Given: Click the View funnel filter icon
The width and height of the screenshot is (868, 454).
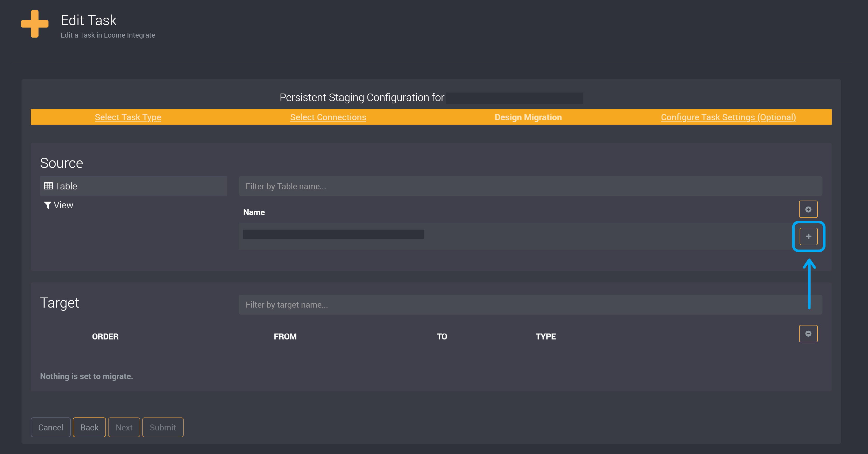Looking at the screenshot, I should pos(48,205).
